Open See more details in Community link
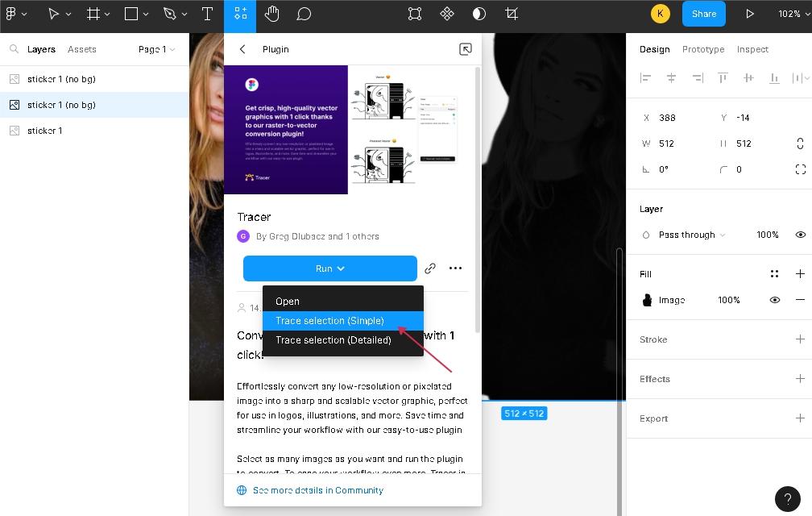Image resolution: width=812 pixels, height=516 pixels. click(x=317, y=490)
